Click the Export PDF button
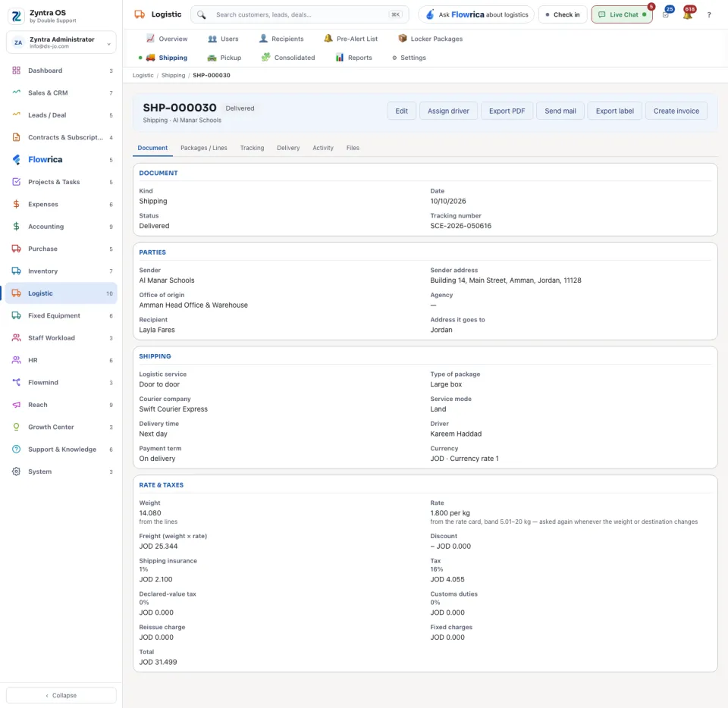This screenshot has width=728, height=708. click(x=507, y=111)
